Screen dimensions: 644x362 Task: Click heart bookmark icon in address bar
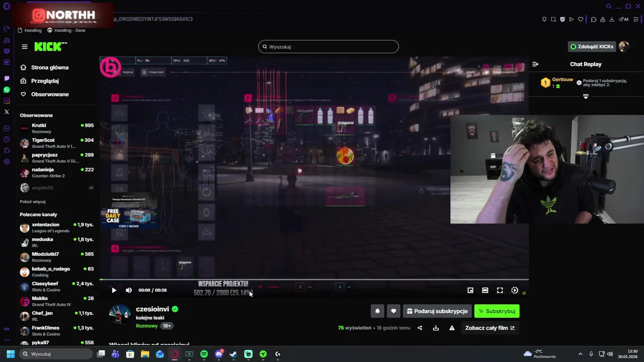580,19
